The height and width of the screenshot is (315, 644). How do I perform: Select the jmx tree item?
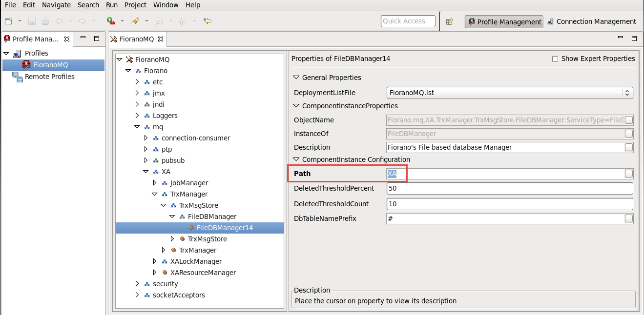(x=158, y=93)
